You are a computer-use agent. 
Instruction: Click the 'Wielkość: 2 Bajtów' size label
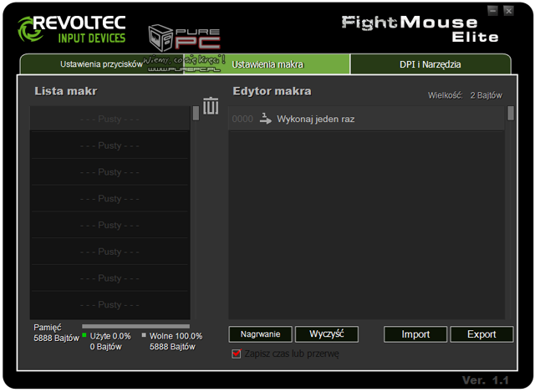click(x=465, y=95)
